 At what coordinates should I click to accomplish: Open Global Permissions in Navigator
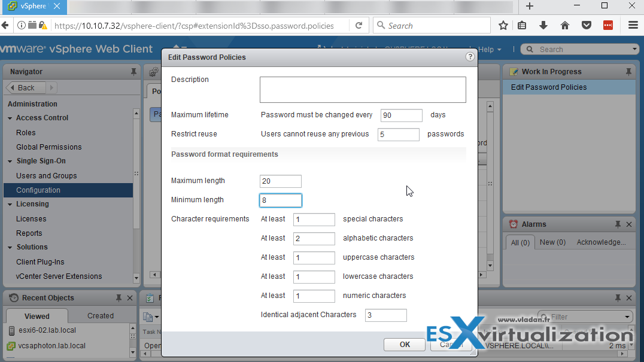[49, 147]
